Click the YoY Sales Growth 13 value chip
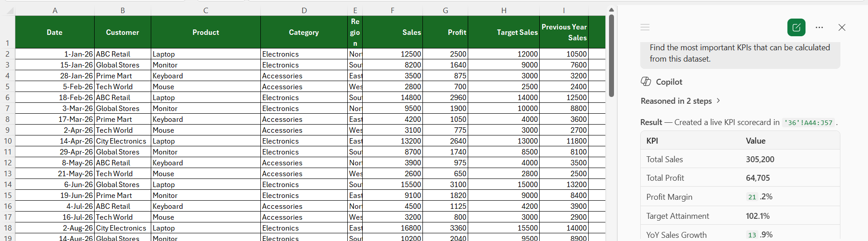Screen dimensions: 868x241 [752, 235]
